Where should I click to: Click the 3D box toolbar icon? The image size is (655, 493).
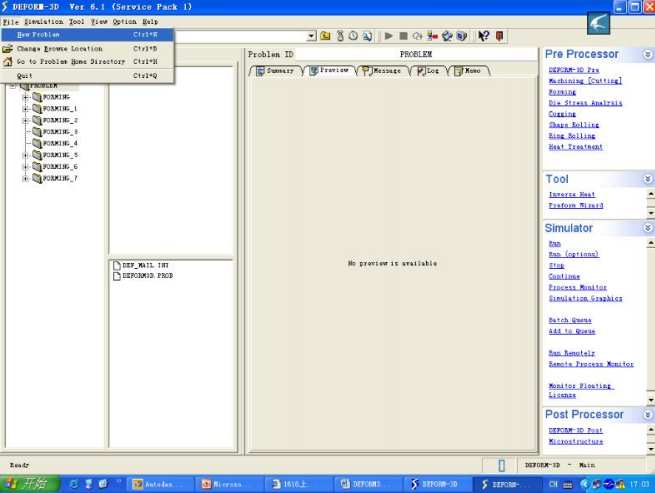(x=462, y=36)
